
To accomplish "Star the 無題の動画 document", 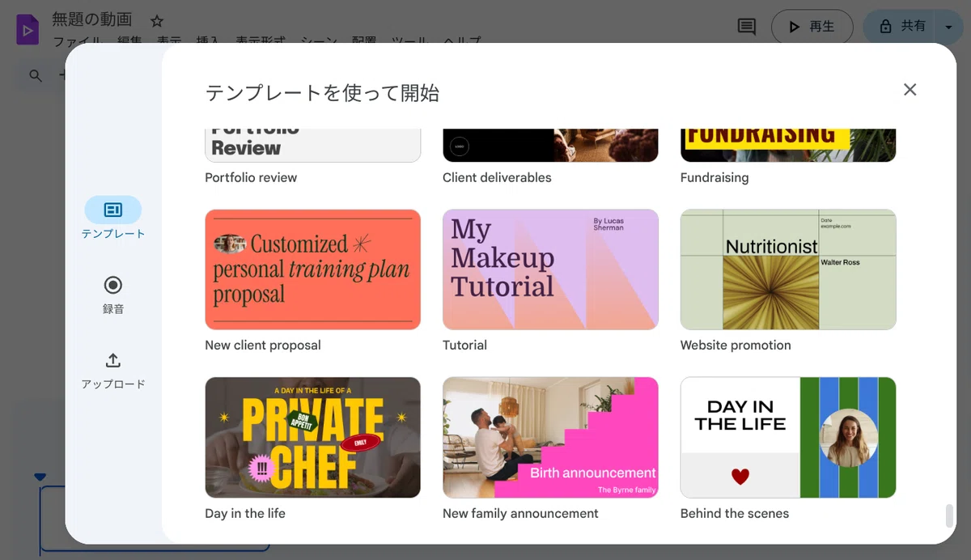I will click(157, 21).
